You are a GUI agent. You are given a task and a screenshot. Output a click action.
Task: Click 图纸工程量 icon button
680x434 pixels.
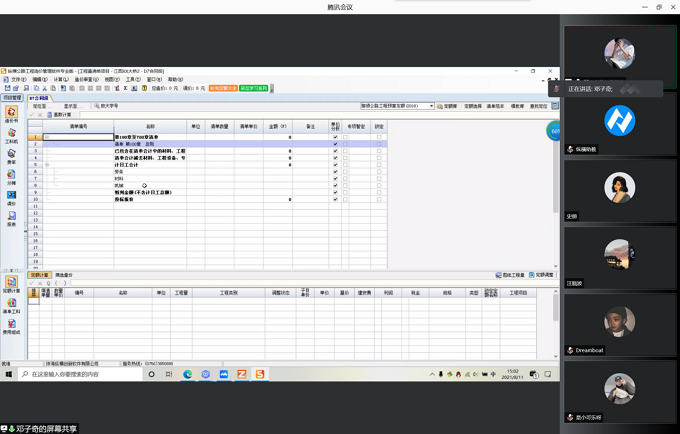click(x=510, y=275)
